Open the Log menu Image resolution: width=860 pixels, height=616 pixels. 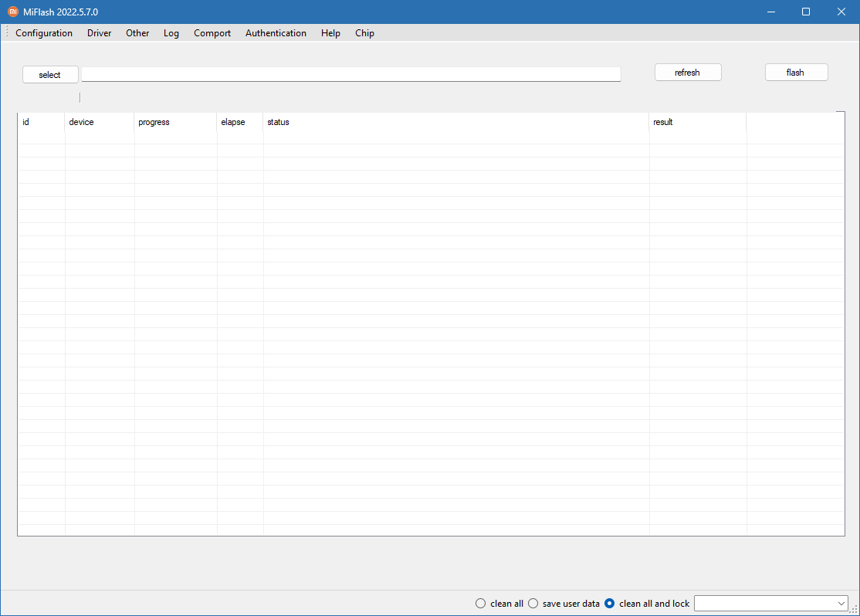(x=171, y=33)
